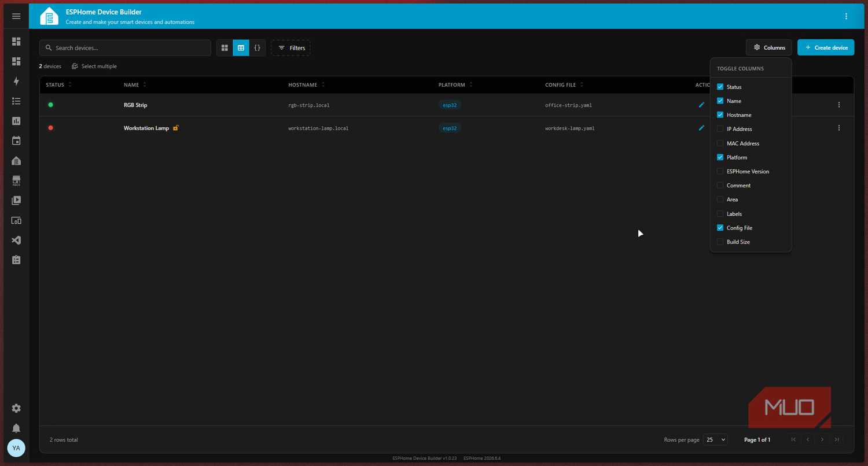Open Workstation Lamp row three-dot menu

click(839, 128)
